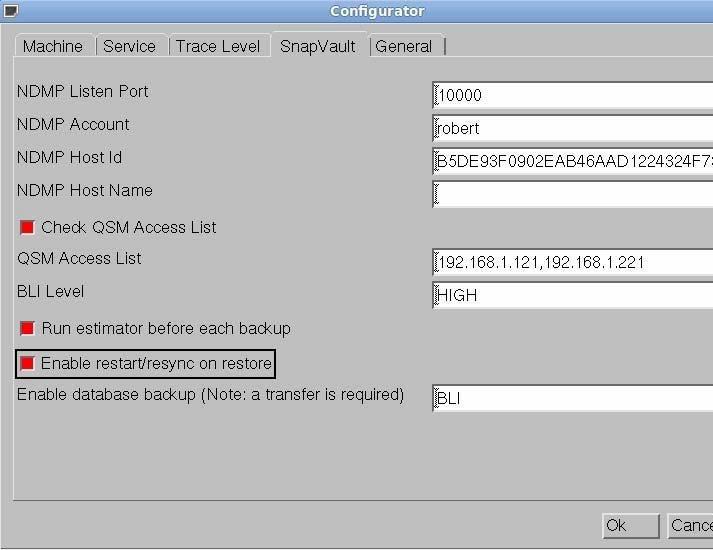
Task: Switch to the Machine tab
Action: [x=53, y=46]
